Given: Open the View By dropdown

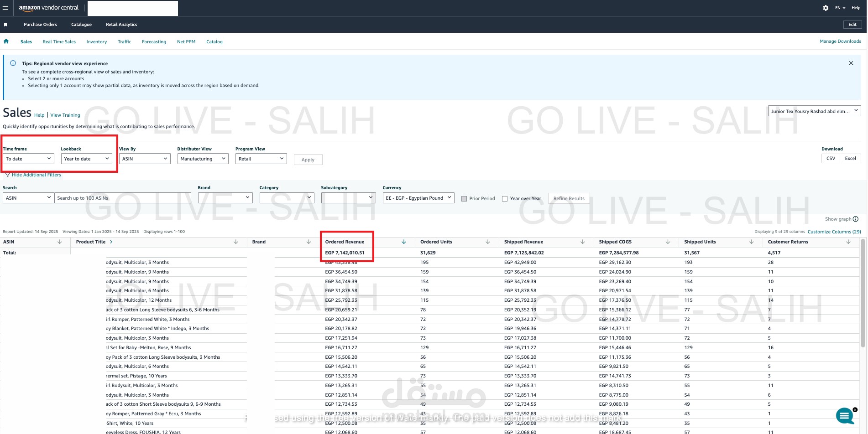Looking at the screenshot, I should click(x=145, y=159).
